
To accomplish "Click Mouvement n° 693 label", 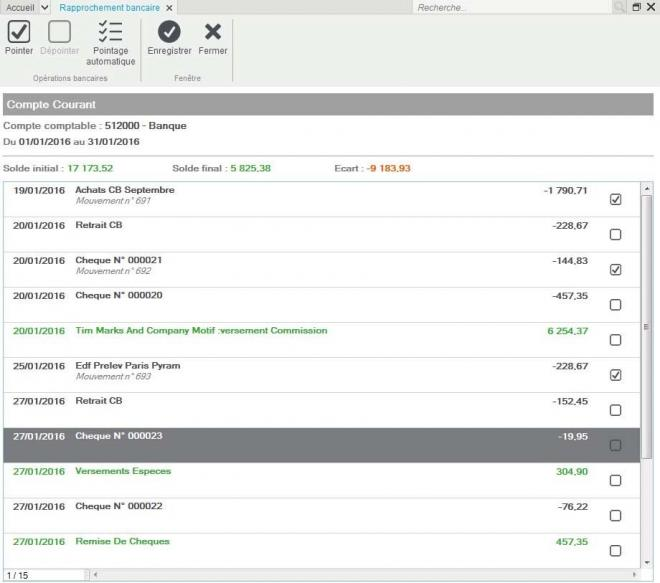I will coord(113,376).
